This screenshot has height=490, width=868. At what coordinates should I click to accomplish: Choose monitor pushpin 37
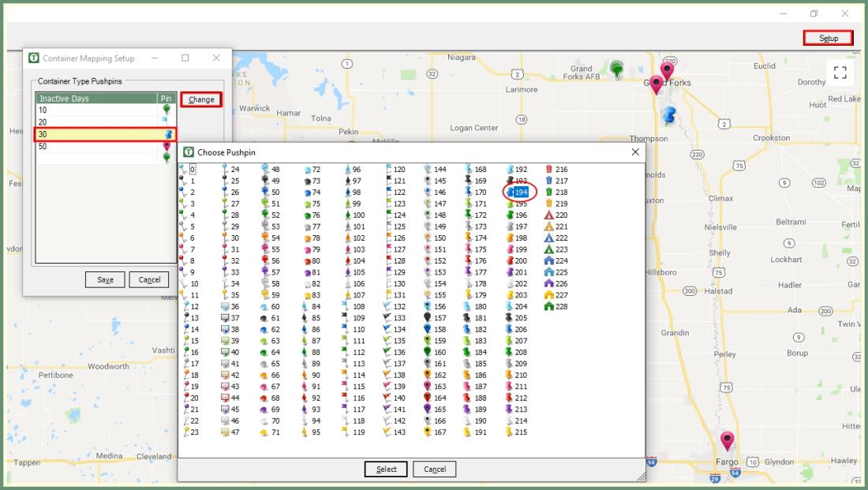tap(230, 318)
